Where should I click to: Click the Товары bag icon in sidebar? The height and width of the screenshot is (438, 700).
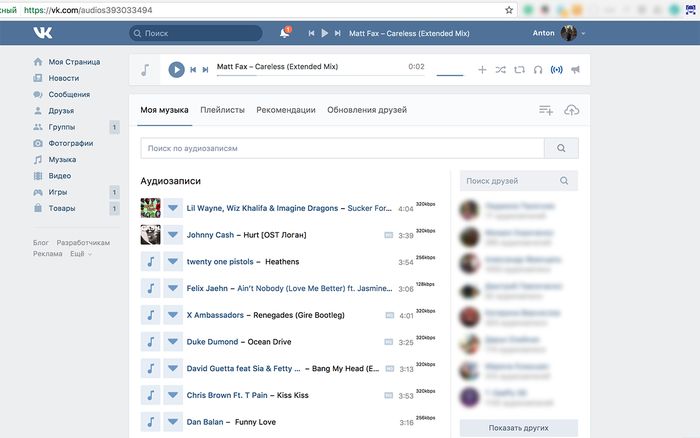(38, 208)
